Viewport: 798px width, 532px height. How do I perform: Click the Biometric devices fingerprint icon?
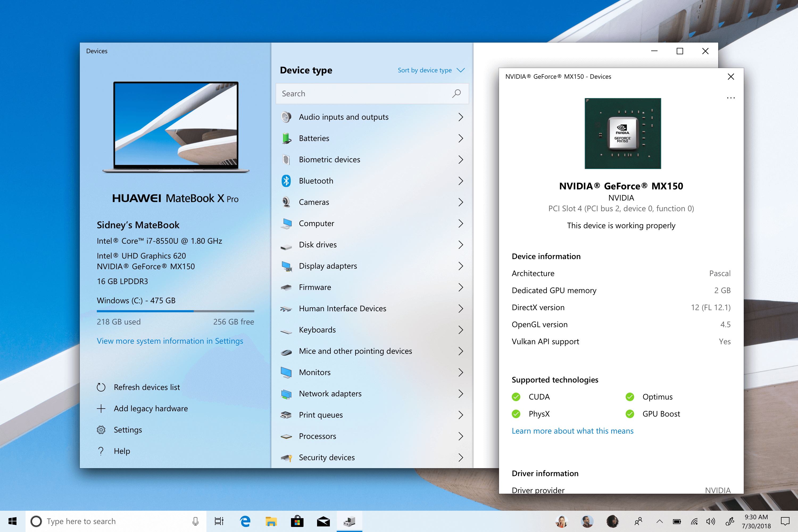pos(286,159)
